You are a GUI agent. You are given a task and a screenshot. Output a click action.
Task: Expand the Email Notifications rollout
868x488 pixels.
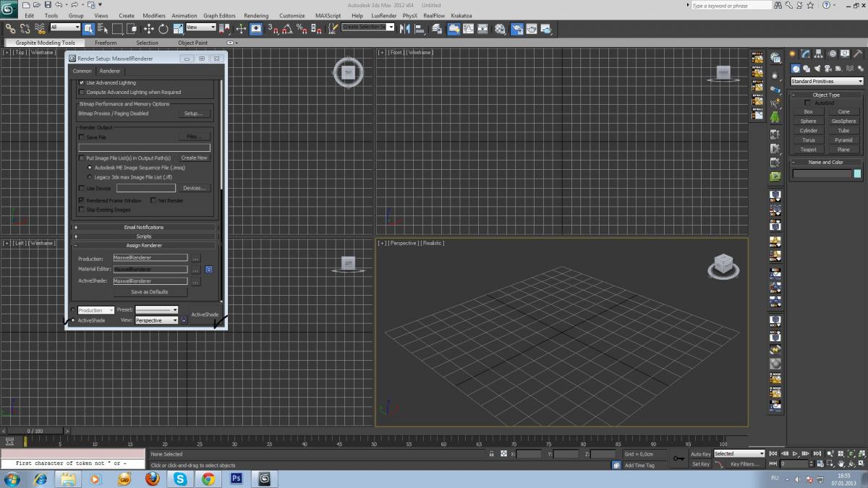point(145,227)
